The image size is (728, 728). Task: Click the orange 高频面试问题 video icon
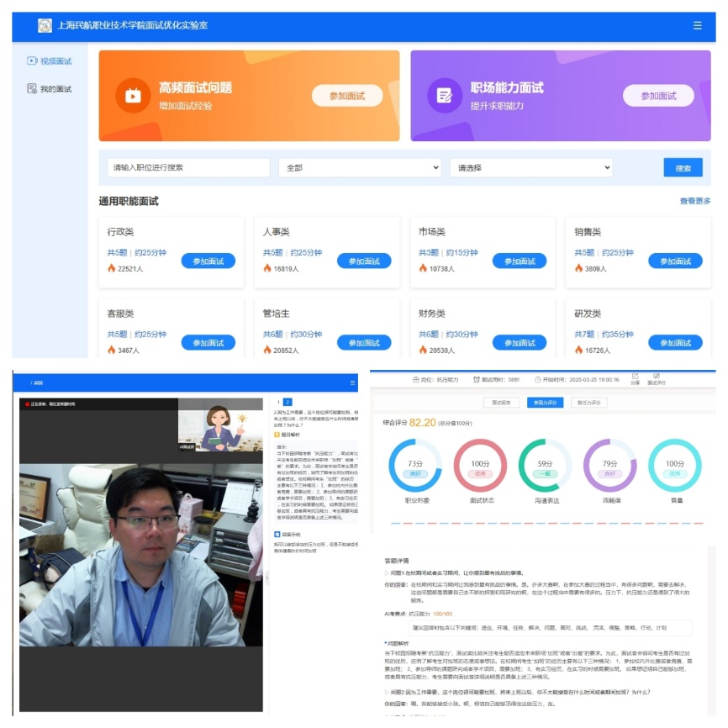[133, 95]
